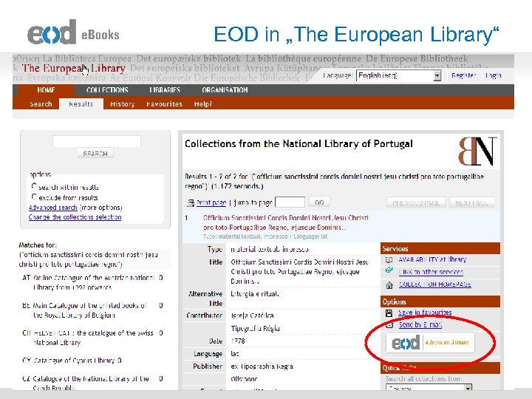Viewport: 532px width, 399px height.
Task: Click the search text field in left panel
Action: [x=97, y=141]
